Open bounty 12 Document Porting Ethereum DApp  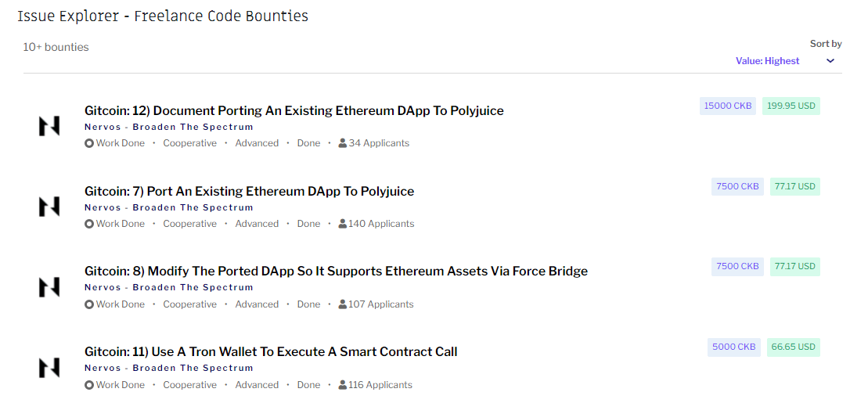tap(294, 110)
